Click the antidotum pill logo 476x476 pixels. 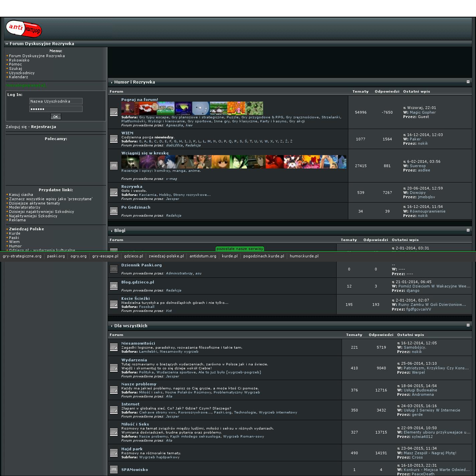tap(24, 29)
